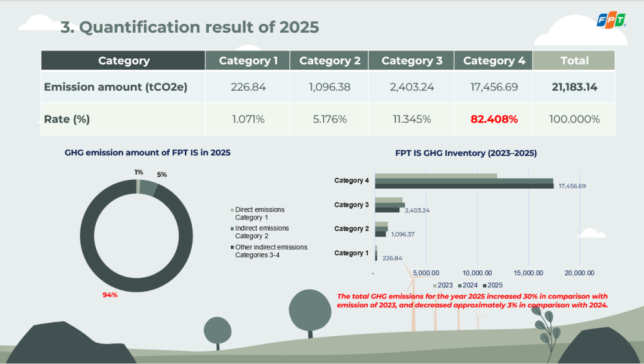
Task: Click the bar chart data label 226.84
Action: coord(392,258)
